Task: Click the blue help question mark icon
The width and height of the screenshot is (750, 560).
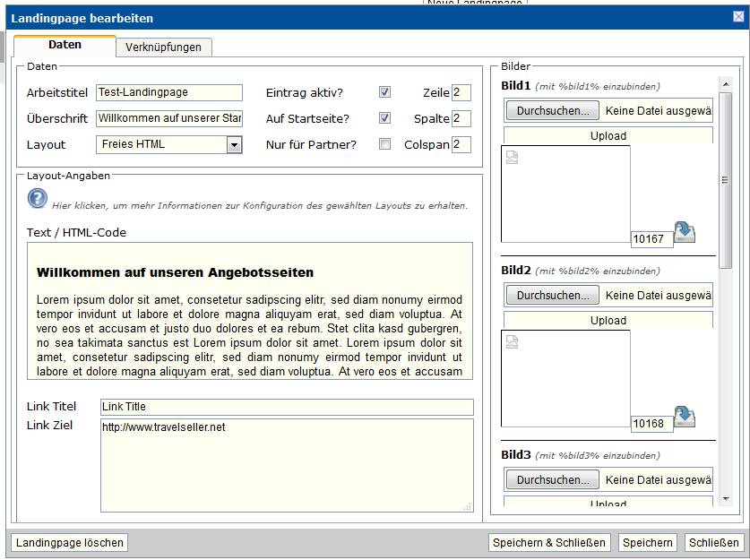Action: (x=38, y=198)
